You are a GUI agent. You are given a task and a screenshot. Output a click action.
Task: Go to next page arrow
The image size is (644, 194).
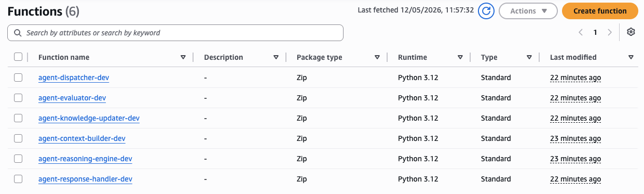[x=610, y=32]
